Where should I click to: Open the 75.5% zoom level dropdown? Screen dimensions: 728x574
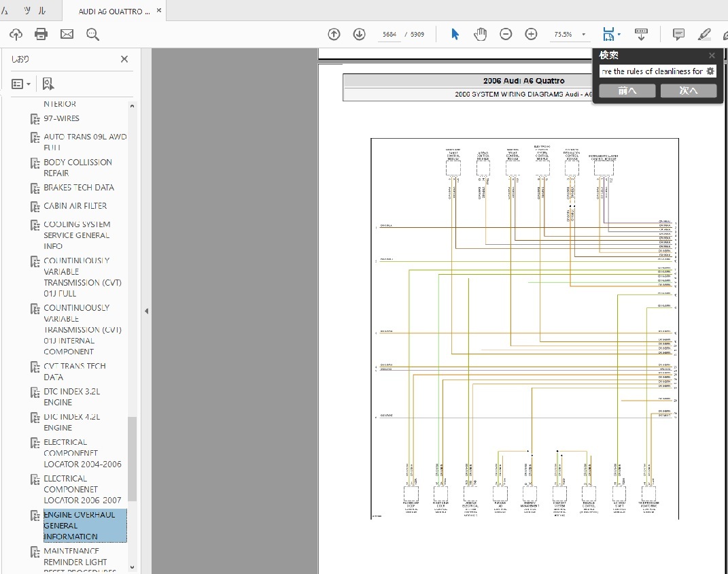click(x=584, y=35)
